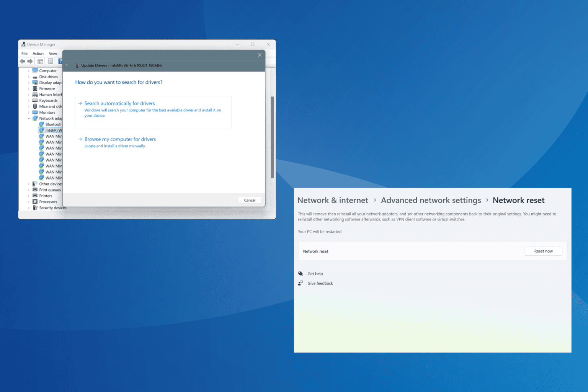Click the Human Interface Devices icon
This screenshot has height=392, width=588.
[35, 95]
